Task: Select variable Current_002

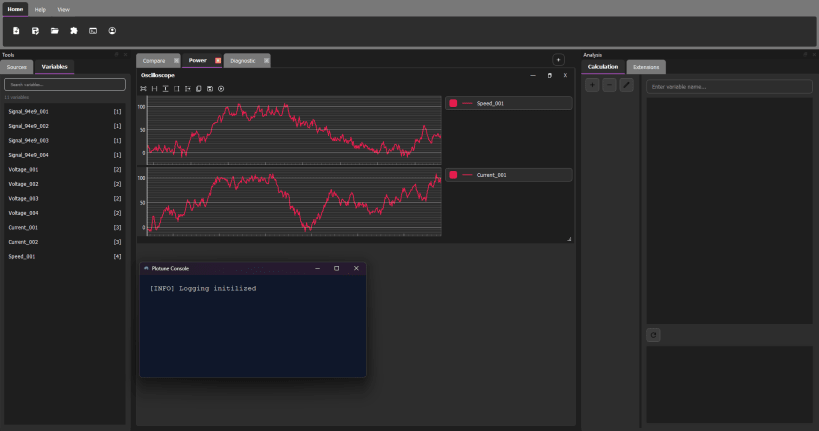Action: pos(65,242)
